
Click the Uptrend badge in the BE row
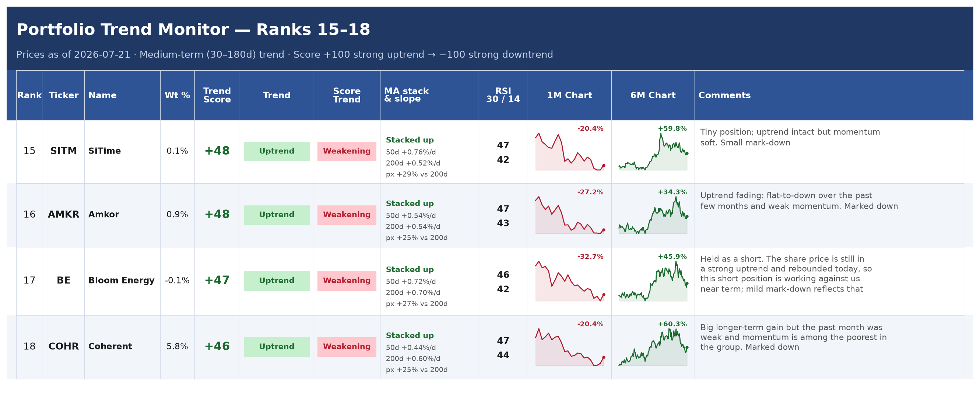(277, 281)
